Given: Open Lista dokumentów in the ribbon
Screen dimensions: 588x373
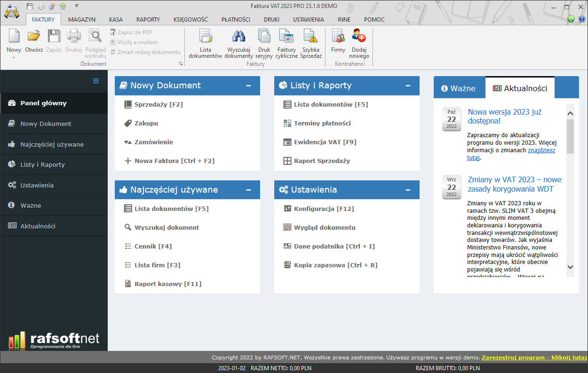Looking at the screenshot, I should pyautogui.click(x=205, y=43).
